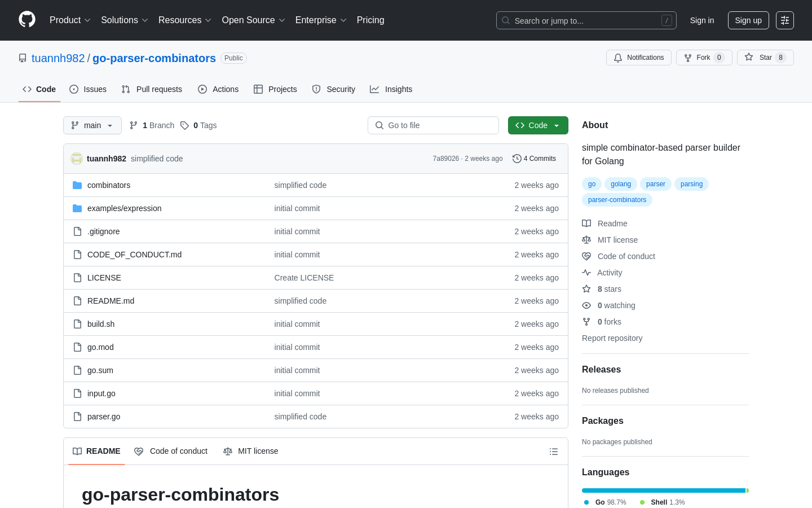Click the Sign in link
This screenshot has width=812, height=508.
pos(702,20)
